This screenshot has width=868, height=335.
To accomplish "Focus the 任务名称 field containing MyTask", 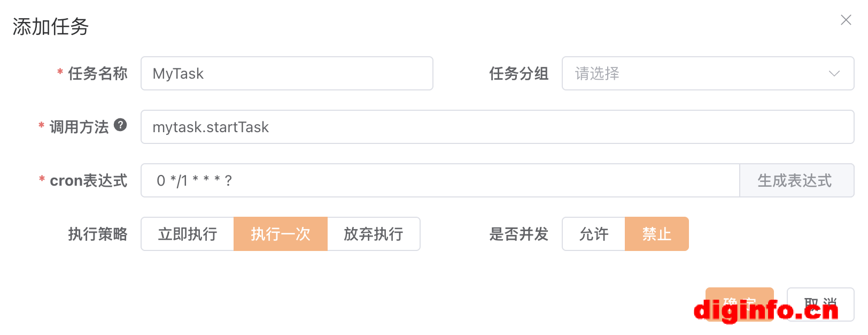I will click(286, 73).
